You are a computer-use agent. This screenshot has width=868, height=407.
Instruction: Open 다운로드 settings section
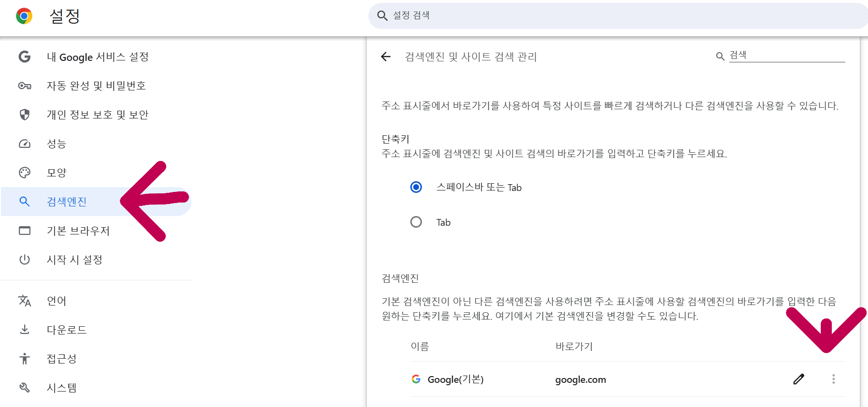coord(67,330)
